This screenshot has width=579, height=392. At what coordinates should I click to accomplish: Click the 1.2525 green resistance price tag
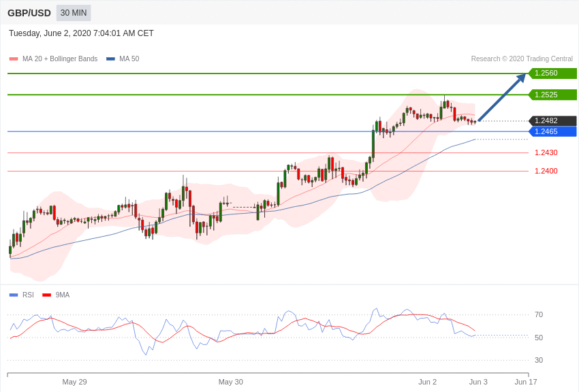click(552, 95)
